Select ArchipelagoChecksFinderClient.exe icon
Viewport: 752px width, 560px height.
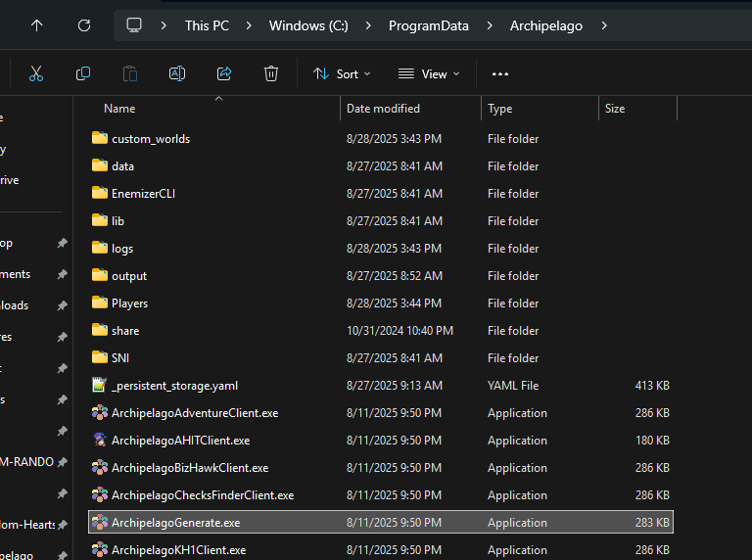tap(100, 494)
